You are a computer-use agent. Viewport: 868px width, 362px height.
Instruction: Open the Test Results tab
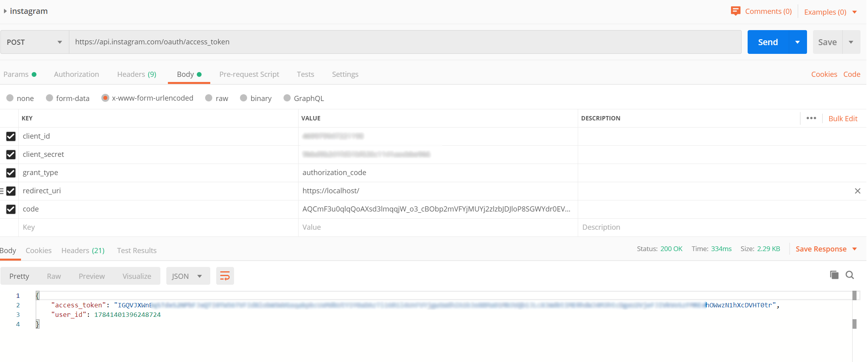(x=137, y=251)
